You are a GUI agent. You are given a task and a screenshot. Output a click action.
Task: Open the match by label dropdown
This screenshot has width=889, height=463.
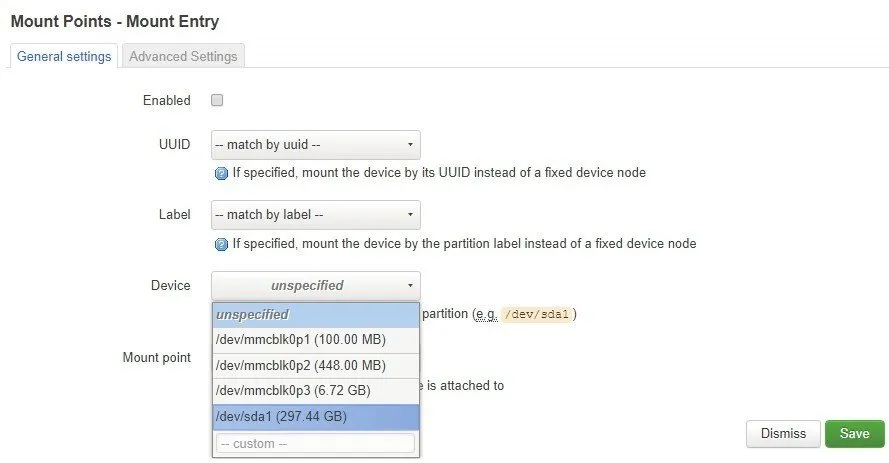(315, 215)
